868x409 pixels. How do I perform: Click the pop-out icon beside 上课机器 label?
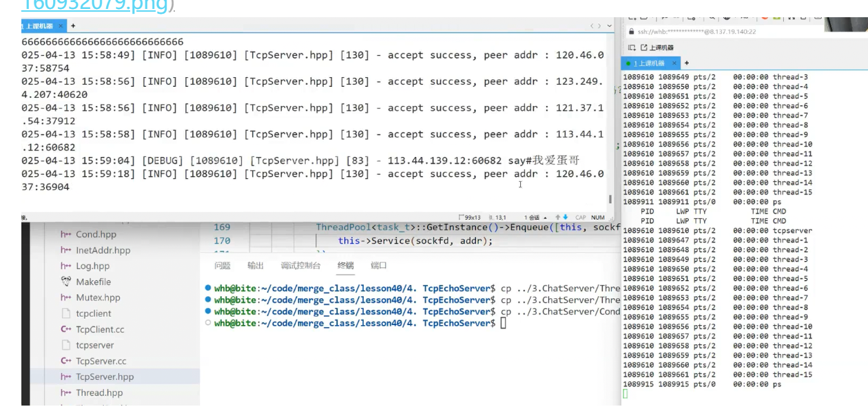pos(644,48)
